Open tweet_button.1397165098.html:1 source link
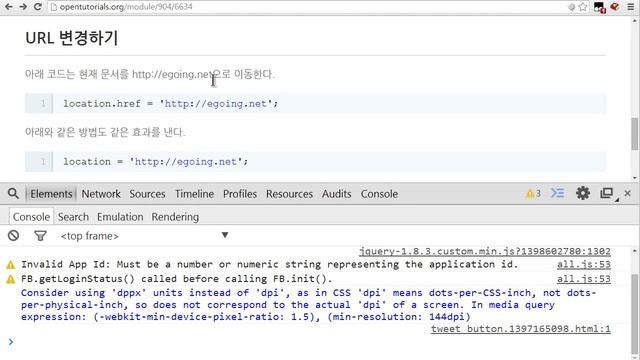 521,329
